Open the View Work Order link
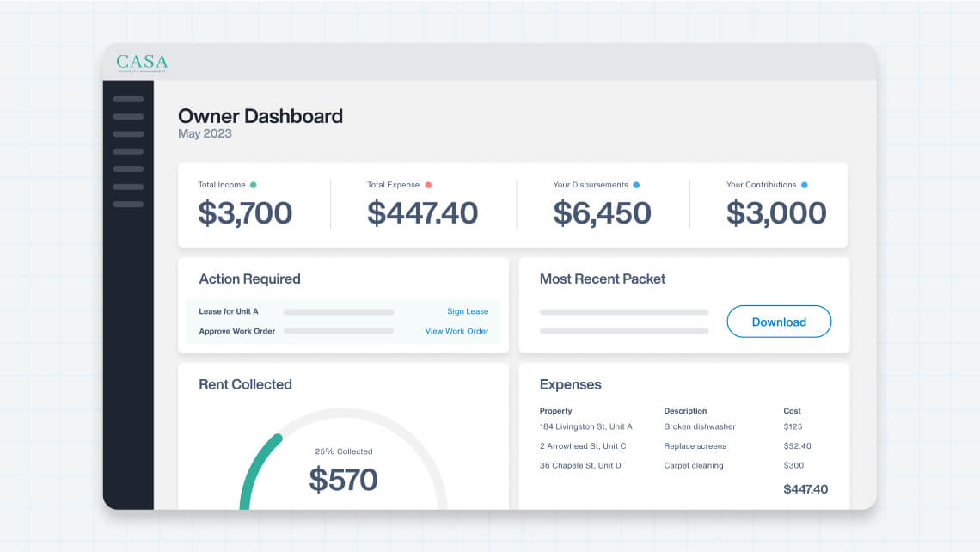The image size is (980, 552). point(456,331)
